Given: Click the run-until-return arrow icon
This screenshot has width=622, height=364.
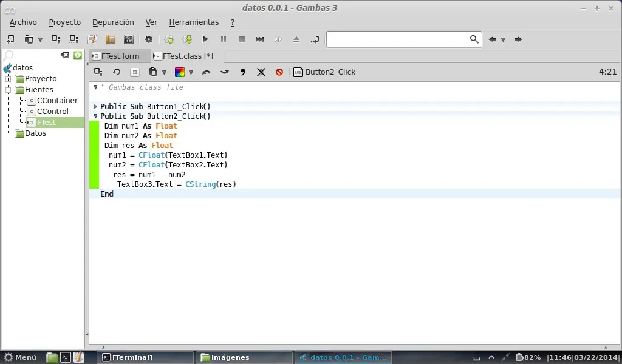Looking at the screenshot, I should (x=315, y=39).
